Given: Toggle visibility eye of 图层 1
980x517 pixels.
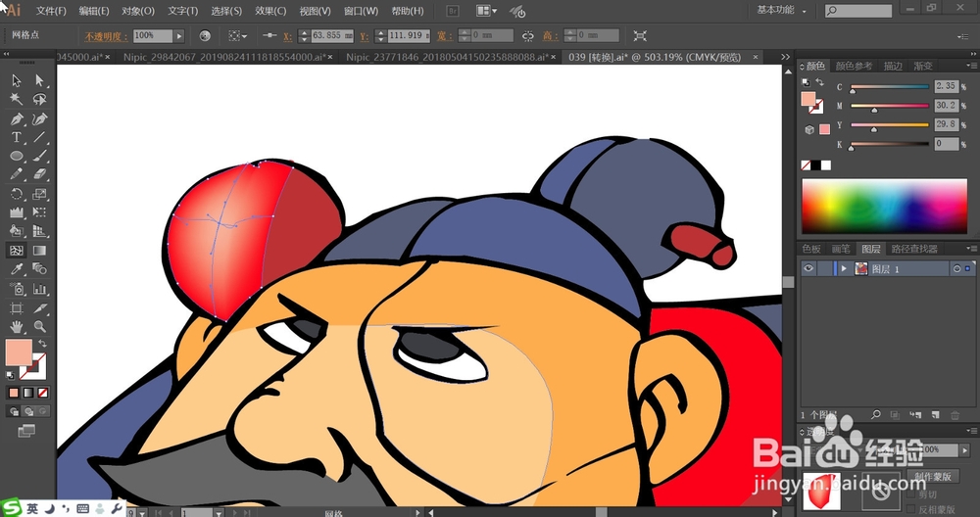Looking at the screenshot, I should click(x=808, y=268).
